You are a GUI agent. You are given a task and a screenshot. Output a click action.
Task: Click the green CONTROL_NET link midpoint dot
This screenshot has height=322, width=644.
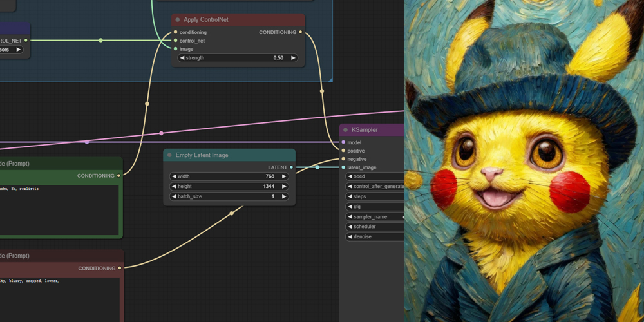(x=100, y=40)
